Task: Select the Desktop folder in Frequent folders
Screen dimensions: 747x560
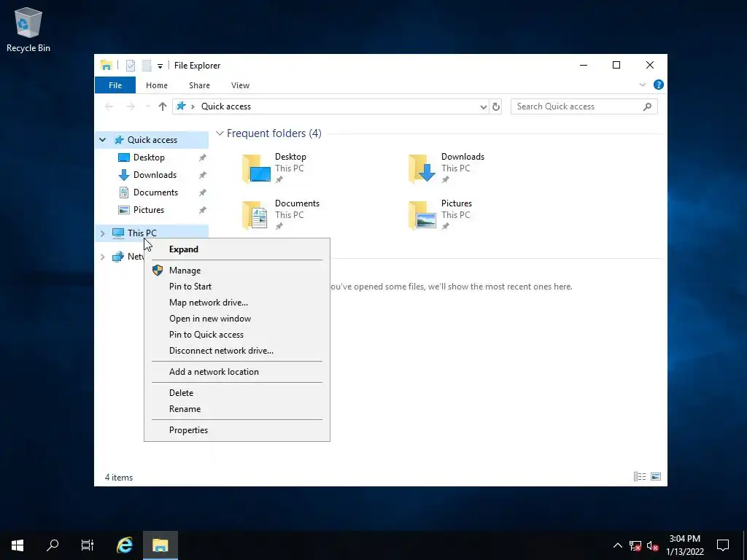Action: click(x=275, y=168)
